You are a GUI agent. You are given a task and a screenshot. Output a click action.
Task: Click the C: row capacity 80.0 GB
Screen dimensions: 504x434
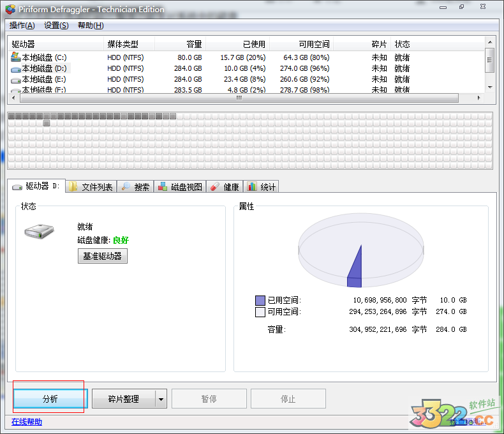click(x=189, y=57)
